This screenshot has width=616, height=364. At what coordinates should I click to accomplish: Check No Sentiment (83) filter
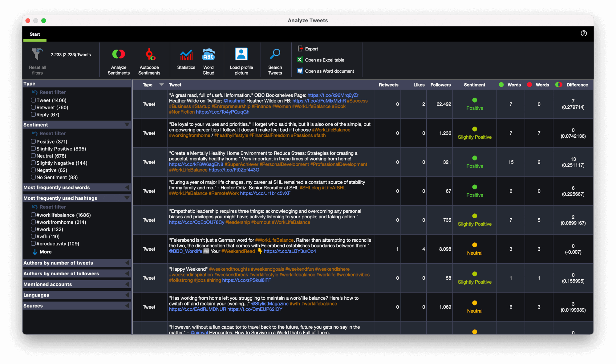coord(33,177)
